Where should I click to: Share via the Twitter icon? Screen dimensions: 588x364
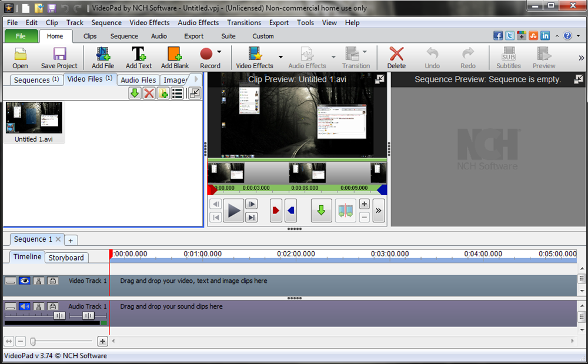(510, 36)
